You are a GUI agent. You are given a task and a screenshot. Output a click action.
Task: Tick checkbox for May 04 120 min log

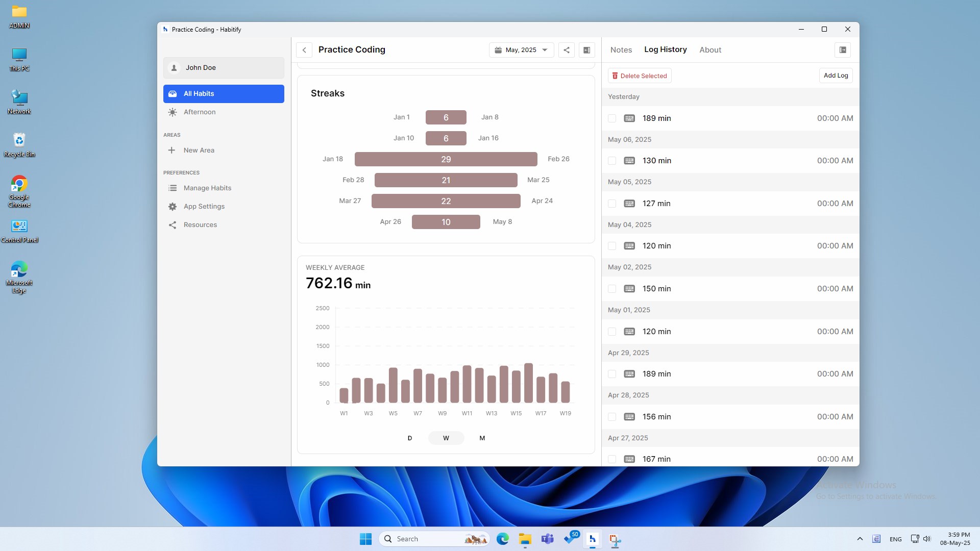(612, 246)
